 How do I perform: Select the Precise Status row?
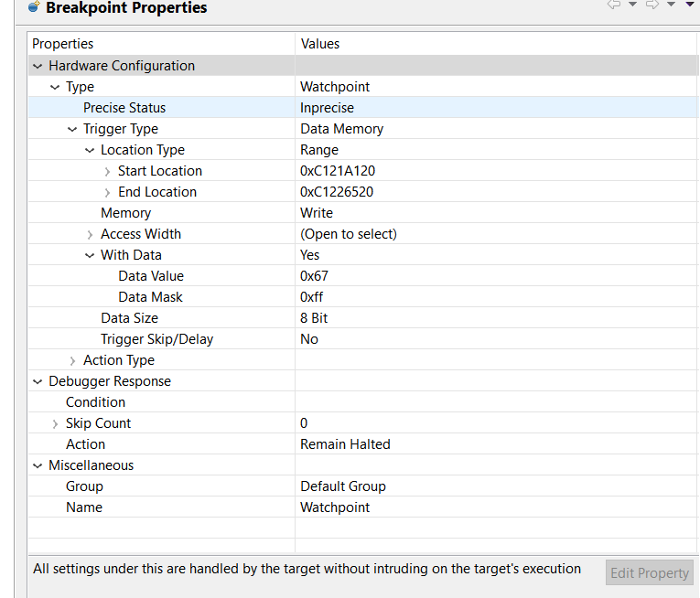(x=362, y=108)
